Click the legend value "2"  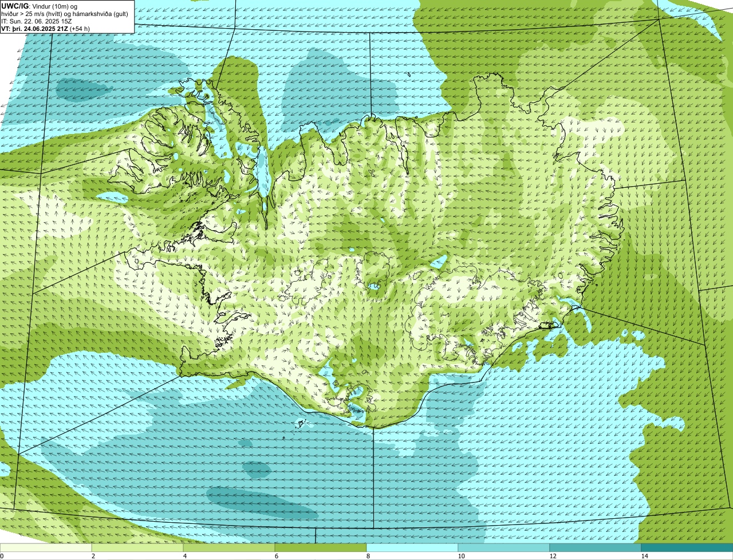[93, 556]
